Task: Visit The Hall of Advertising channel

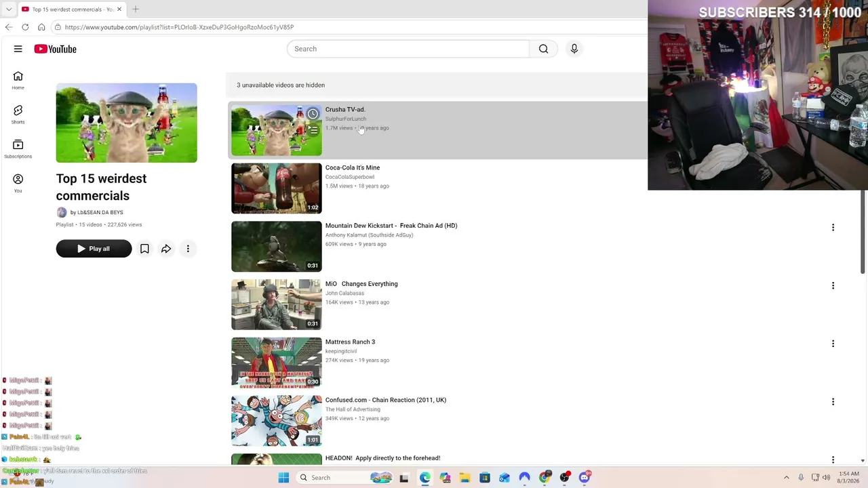Action: (x=353, y=409)
